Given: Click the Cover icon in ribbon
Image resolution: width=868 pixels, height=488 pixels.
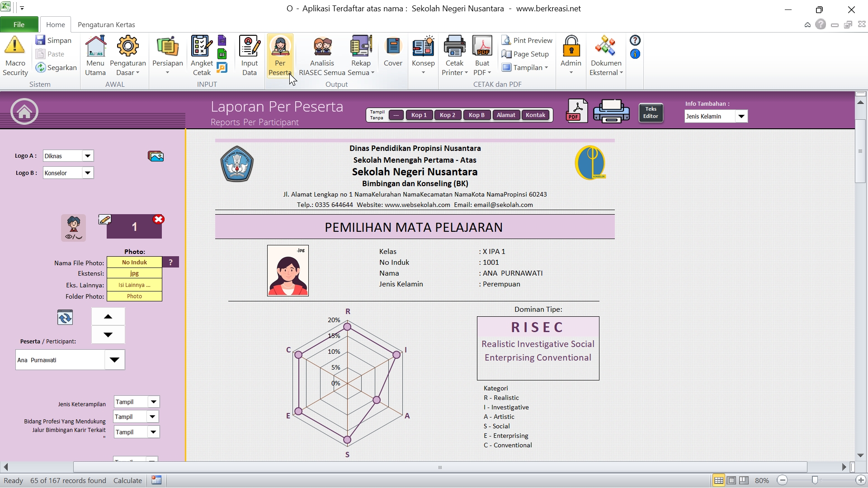Looking at the screenshot, I should [393, 46].
